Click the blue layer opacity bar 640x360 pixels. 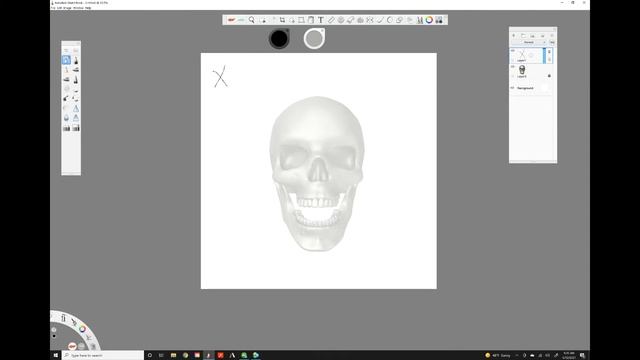544,56
